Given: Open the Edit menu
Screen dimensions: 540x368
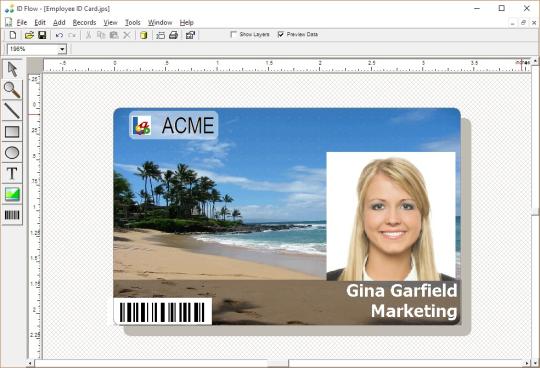Looking at the screenshot, I should (x=40, y=22).
